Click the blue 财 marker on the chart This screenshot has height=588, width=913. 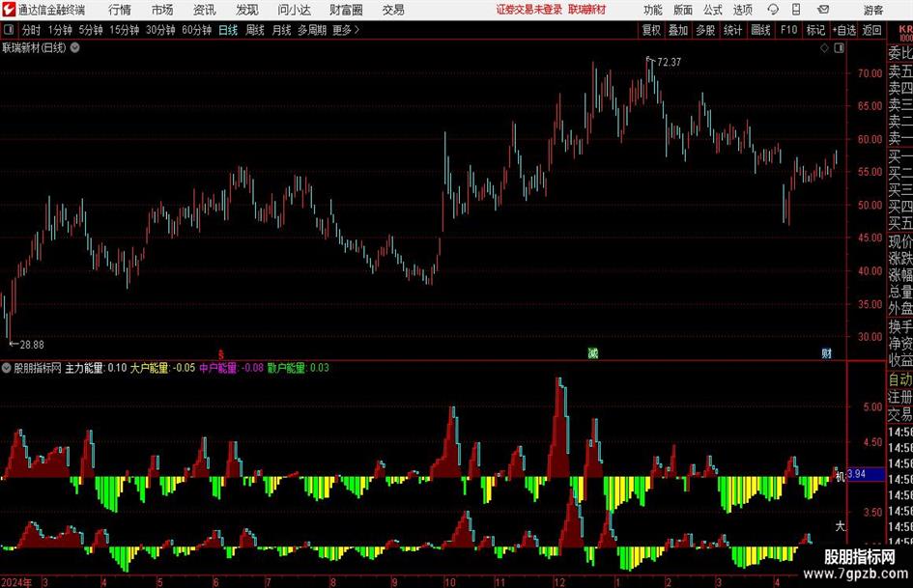click(826, 352)
